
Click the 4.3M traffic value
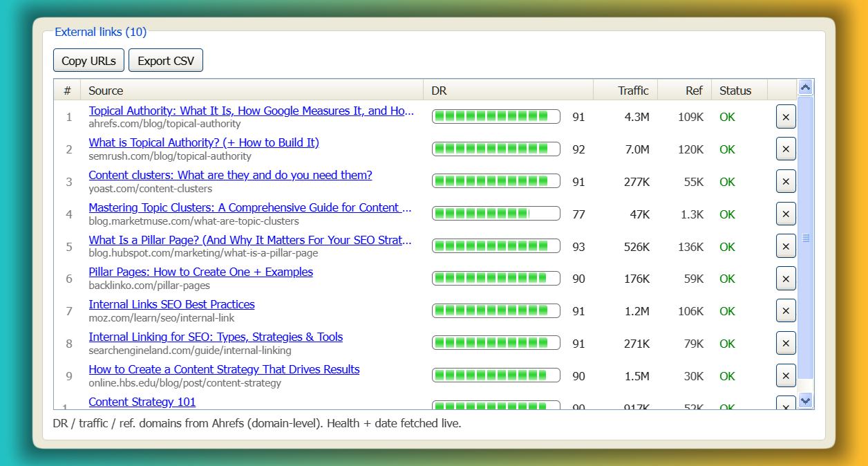(636, 117)
